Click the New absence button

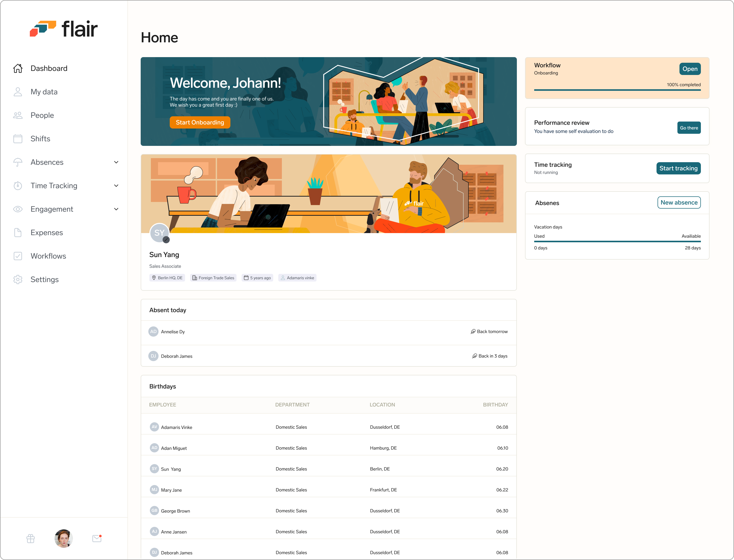679,202
